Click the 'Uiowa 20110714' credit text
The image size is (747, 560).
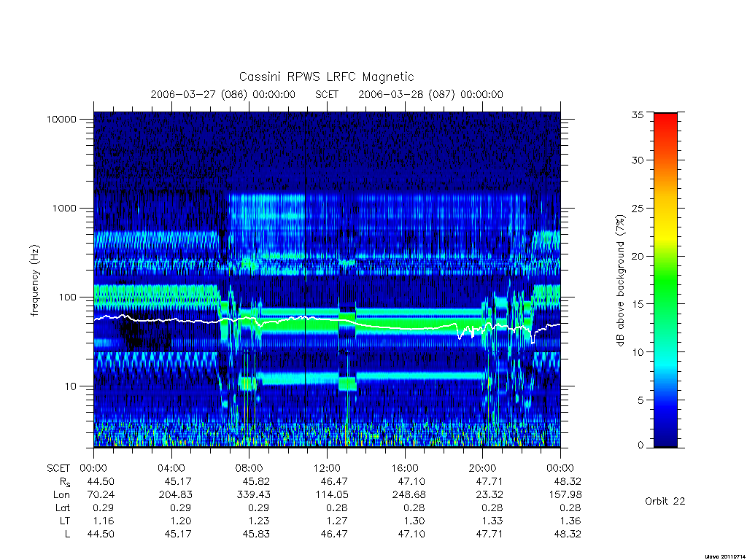724,556
